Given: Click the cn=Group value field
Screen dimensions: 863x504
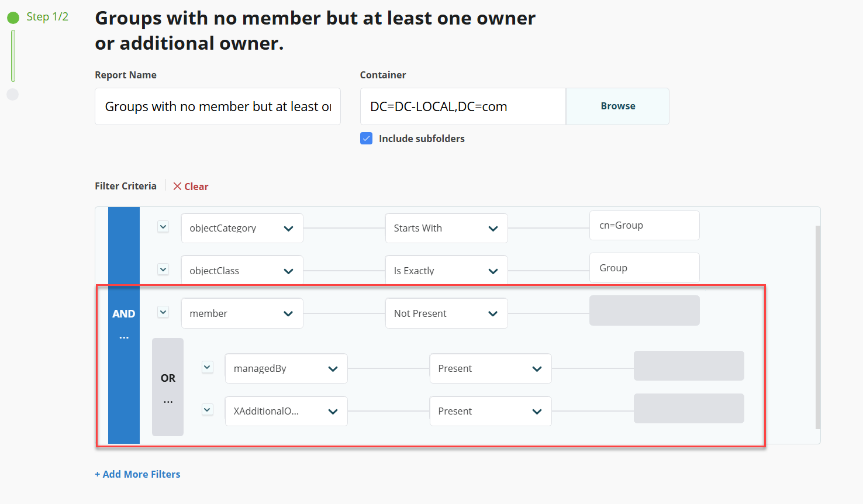Looking at the screenshot, I should 644,225.
